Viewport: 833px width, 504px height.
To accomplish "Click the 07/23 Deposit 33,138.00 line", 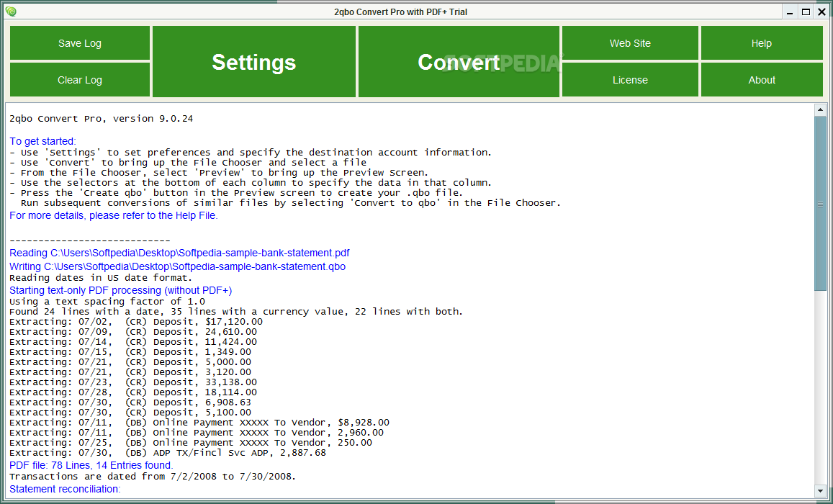I will click(132, 382).
